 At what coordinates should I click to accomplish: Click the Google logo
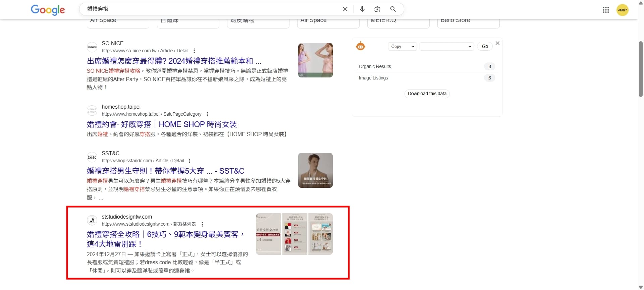48,10
